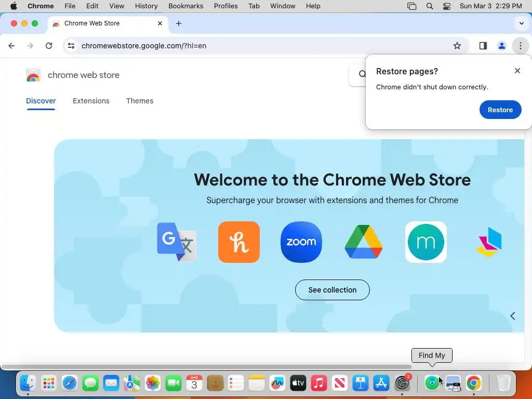
Task: Open macOS Control Center
Action: 447,6
